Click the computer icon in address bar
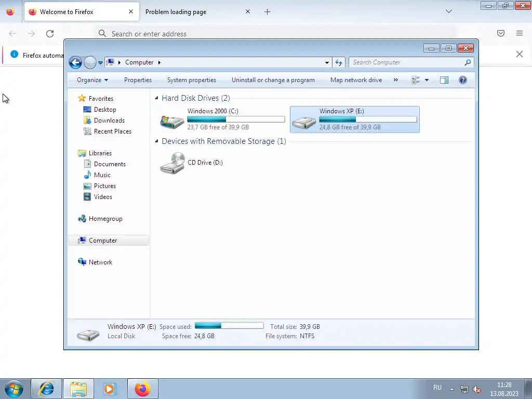This screenshot has width=532, height=399. tap(110, 62)
